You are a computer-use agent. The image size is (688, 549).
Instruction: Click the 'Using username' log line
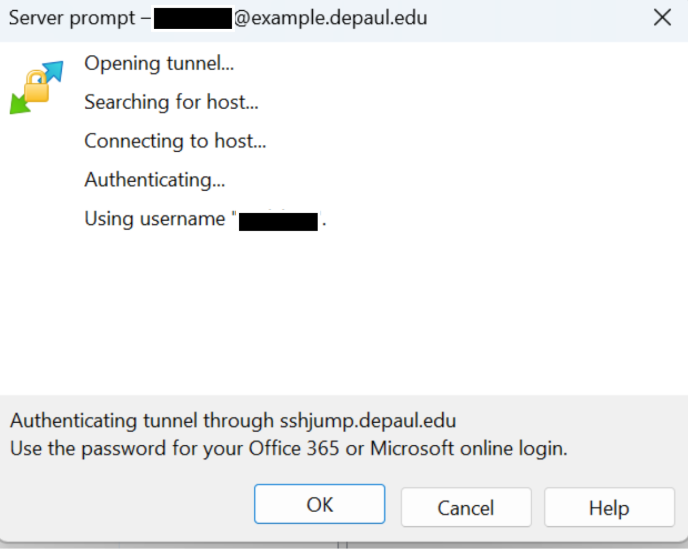[155, 219]
